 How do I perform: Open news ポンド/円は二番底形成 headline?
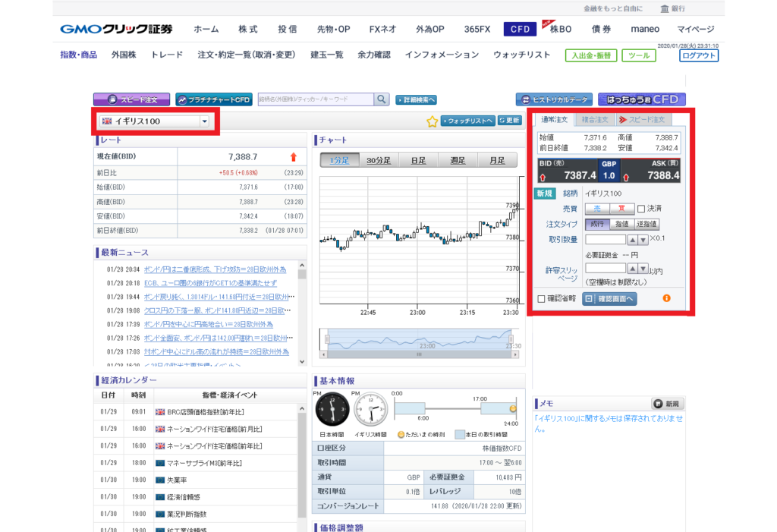(x=215, y=269)
